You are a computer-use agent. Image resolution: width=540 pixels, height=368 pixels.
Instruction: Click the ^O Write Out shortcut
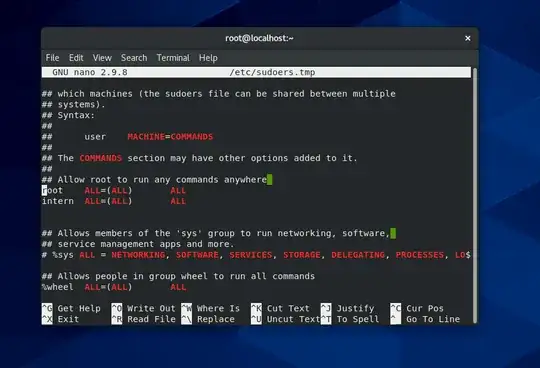tap(144, 308)
